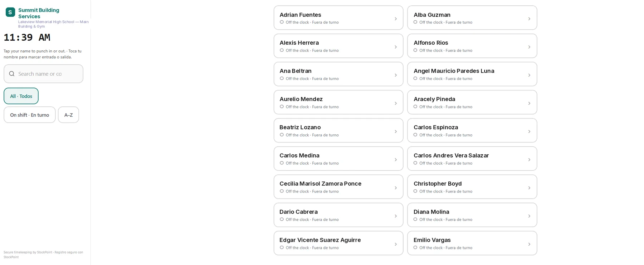
Task: Sort the list with the A–Z filter
Action: [68, 115]
